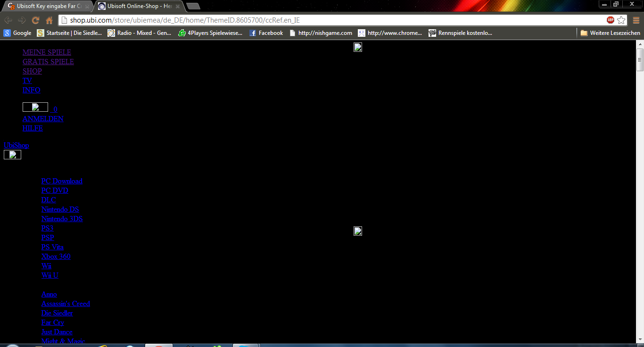This screenshot has height=347, width=644.
Task: Open the Far Cry link
Action: 52,322
